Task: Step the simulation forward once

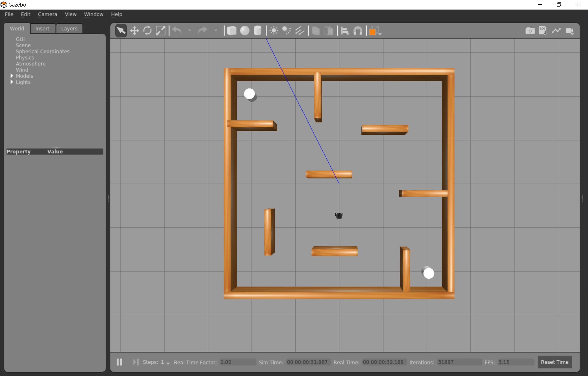Action: tap(136, 362)
